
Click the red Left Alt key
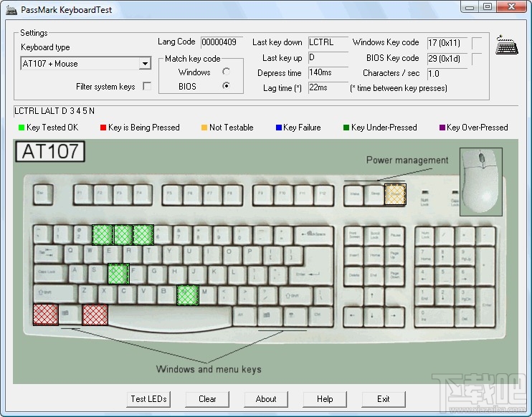[x=95, y=315]
